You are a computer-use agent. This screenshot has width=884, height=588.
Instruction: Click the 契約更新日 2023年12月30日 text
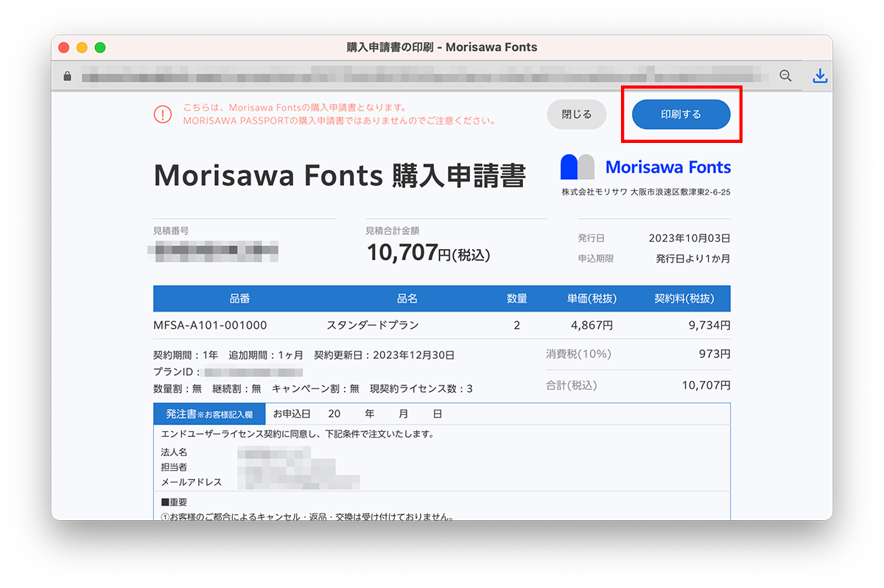point(384,355)
